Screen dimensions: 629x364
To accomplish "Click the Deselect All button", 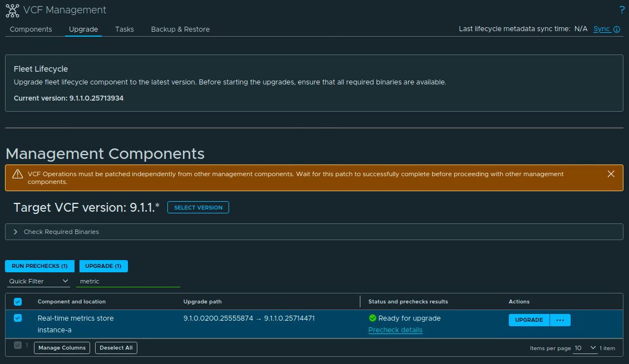I will 116,347.
